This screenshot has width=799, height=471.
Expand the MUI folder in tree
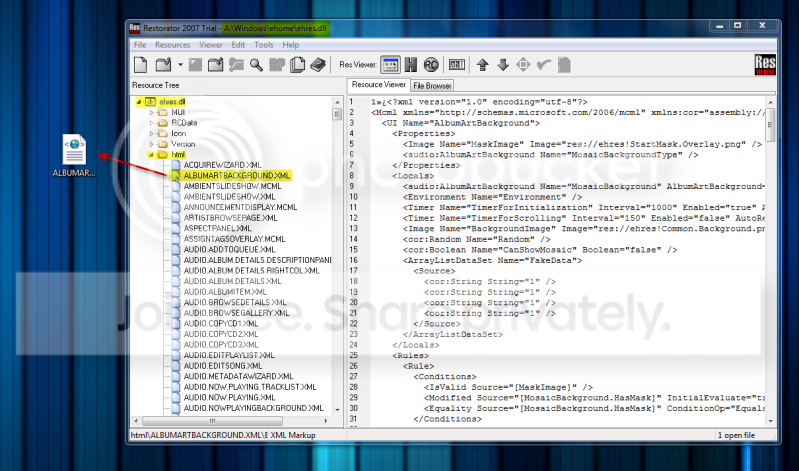151,112
